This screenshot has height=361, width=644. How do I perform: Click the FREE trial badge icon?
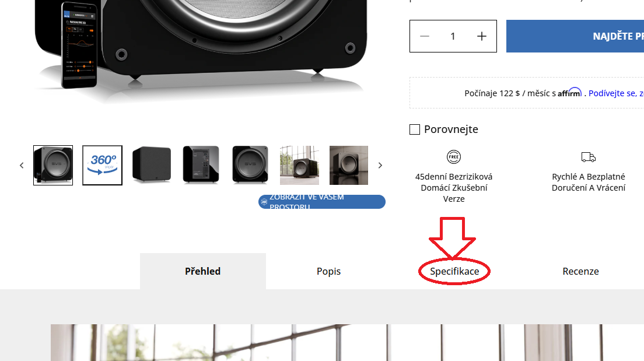pyautogui.click(x=454, y=157)
